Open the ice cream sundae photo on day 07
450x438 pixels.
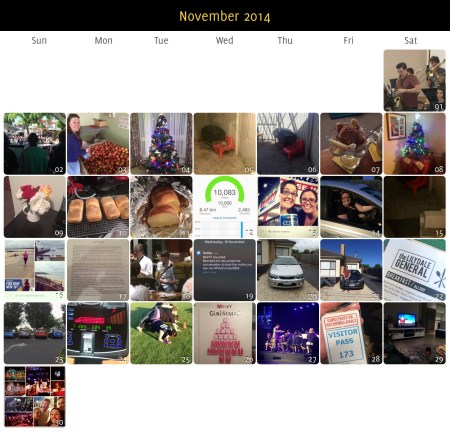coord(351,144)
